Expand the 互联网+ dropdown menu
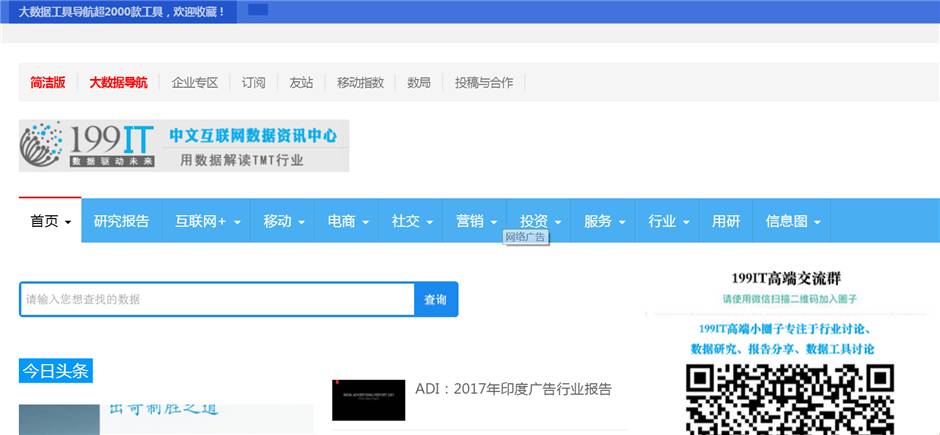Image resolution: width=940 pixels, height=435 pixels. pyautogui.click(x=208, y=221)
